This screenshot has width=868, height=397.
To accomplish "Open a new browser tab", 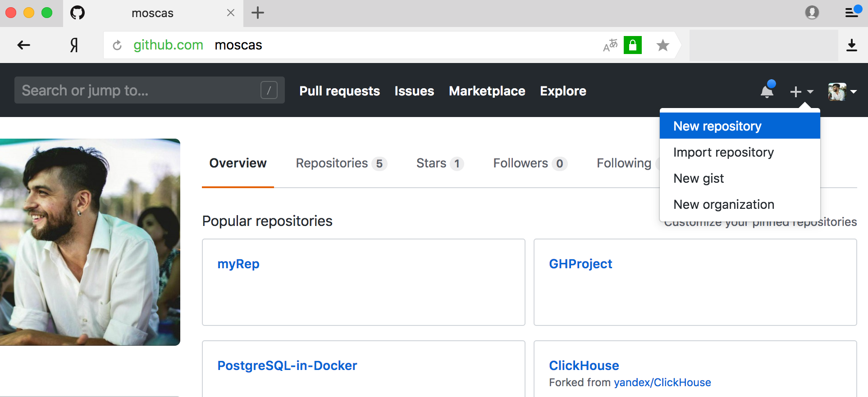I will pyautogui.click(x=258, y=13).
